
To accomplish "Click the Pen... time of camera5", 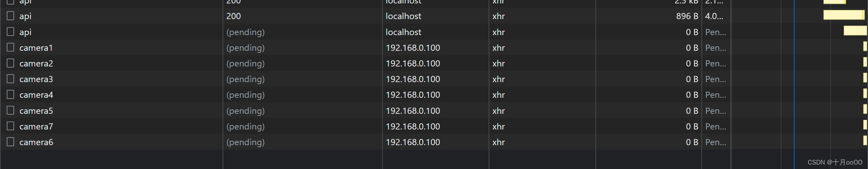I will pyautogui.click(x=716, y=111).
